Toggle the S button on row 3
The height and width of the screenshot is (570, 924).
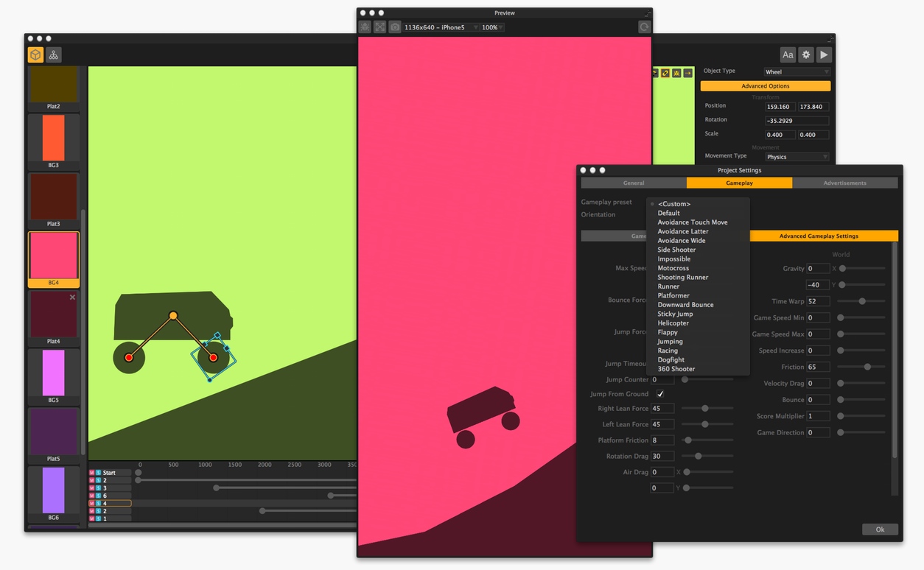(98, 488)
